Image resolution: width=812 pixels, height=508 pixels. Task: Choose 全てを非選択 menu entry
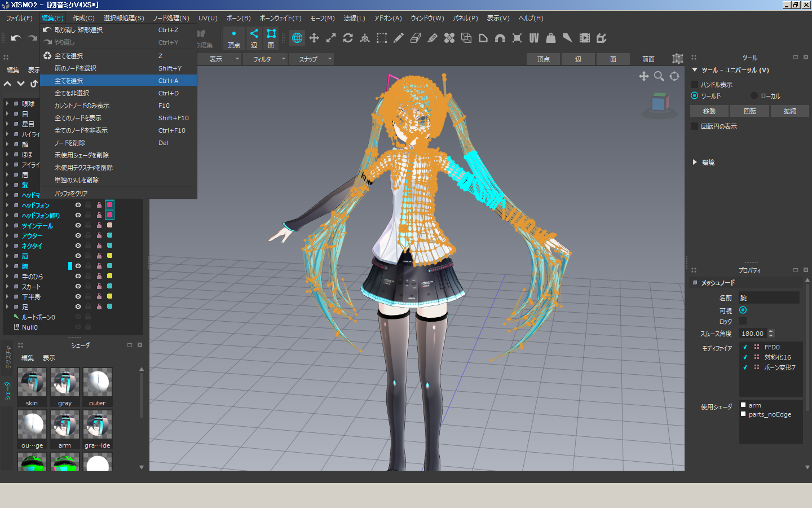tap(118, 93)
